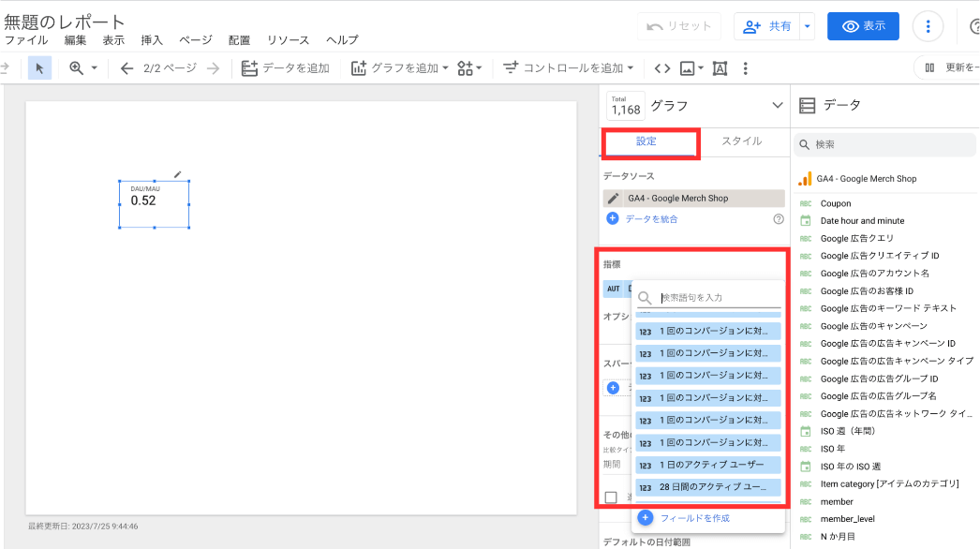
Task: Click the metric search input field
Action: pyautogui.click(x=720, y=298)
